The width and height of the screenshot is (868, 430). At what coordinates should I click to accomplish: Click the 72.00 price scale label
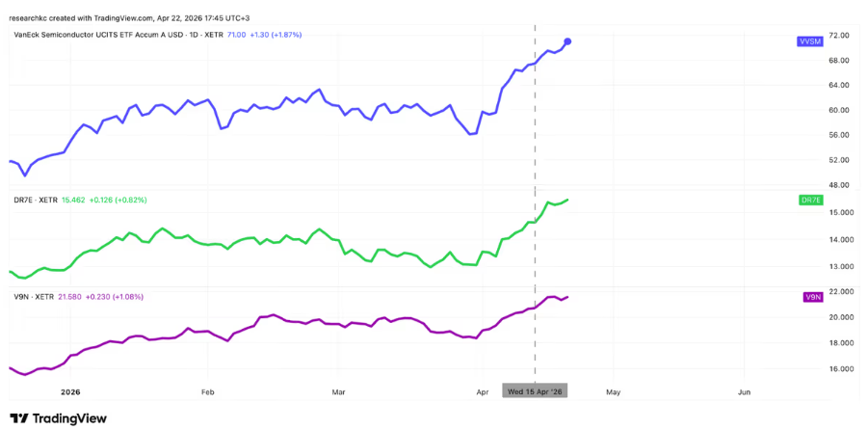[839, 36]
